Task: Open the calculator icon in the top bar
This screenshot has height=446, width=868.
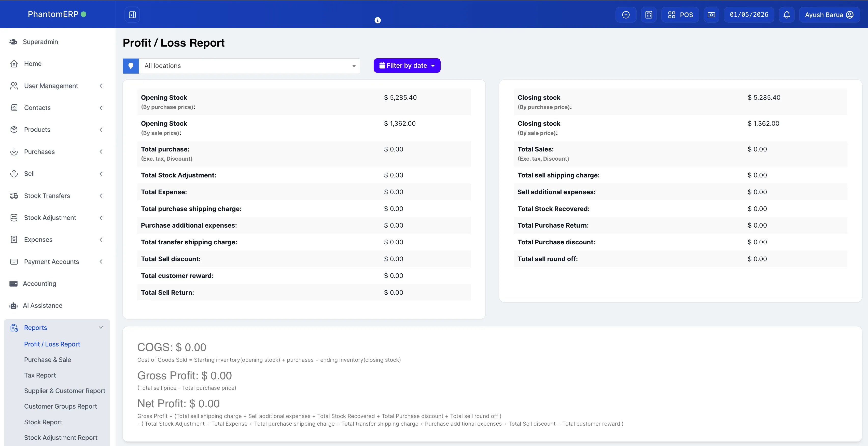Action: pyautogui.click(x=649, y=15)
